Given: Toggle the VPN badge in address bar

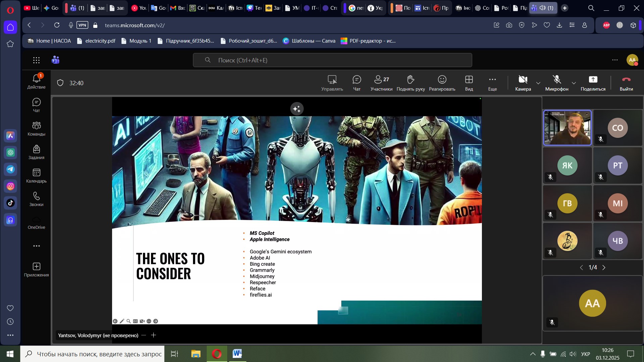Looking at the screenshot, I should (x=82, y=25).
